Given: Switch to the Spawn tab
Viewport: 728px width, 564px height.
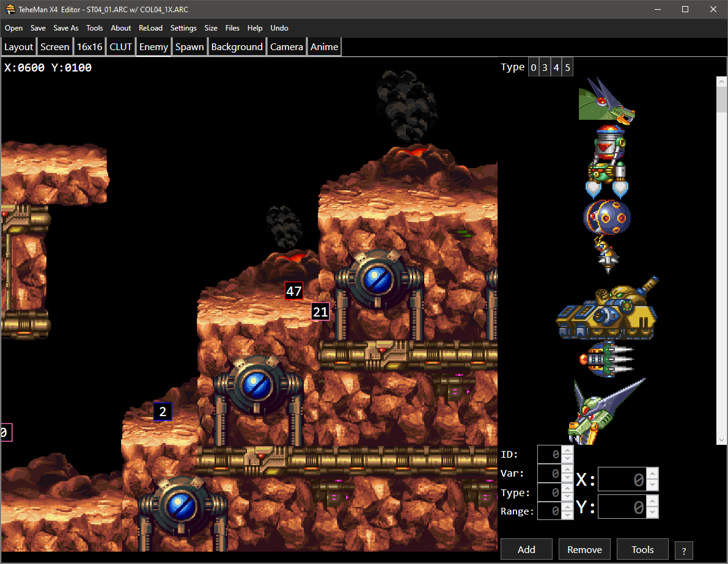Looking at the screenshot, I should 189,47.
